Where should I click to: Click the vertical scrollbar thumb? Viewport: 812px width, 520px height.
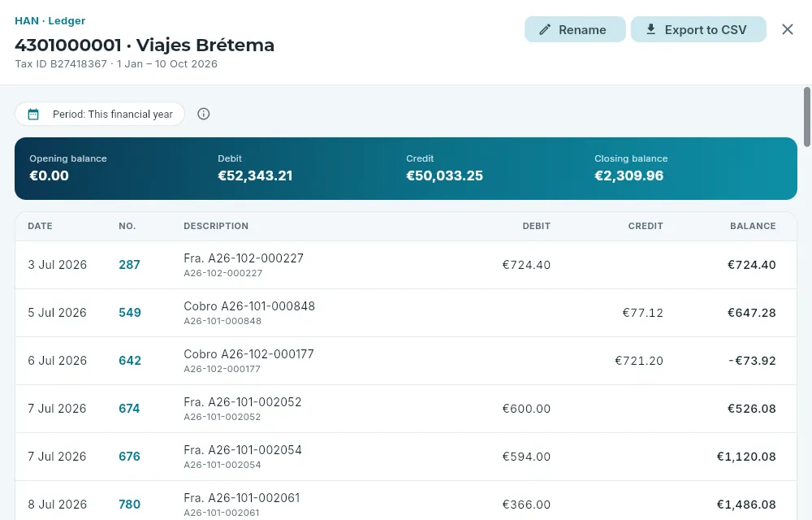coord(807,117)
